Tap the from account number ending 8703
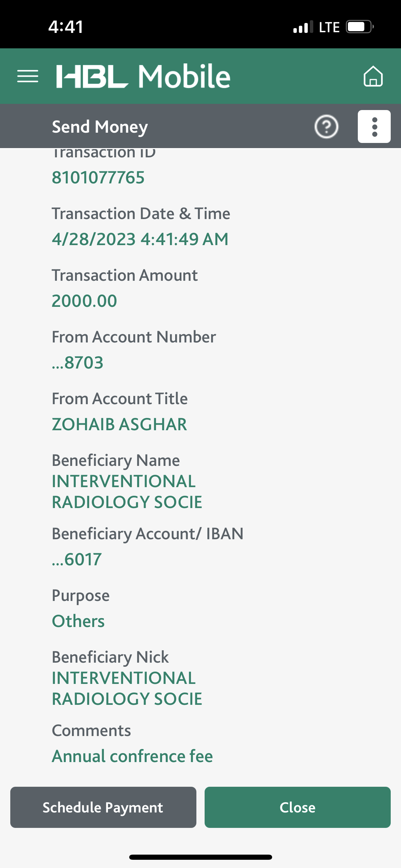Image resolution: width=401 pixels, height=868 pixels. (x=77, y=363)
